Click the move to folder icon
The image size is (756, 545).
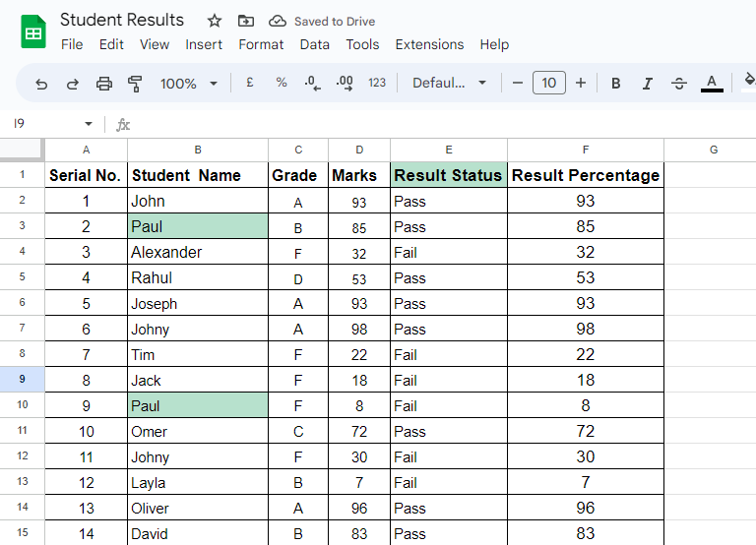click(x=246, y=21)
